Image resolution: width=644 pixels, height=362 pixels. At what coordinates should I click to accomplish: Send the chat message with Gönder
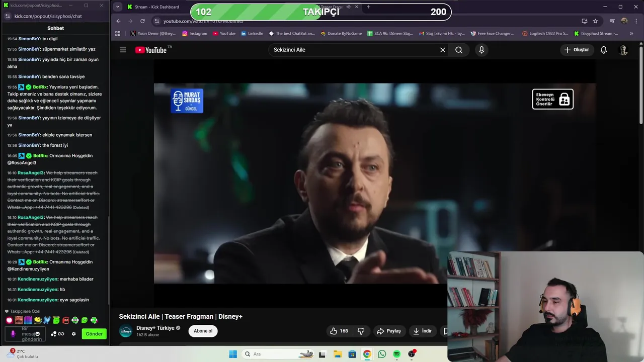94,334
